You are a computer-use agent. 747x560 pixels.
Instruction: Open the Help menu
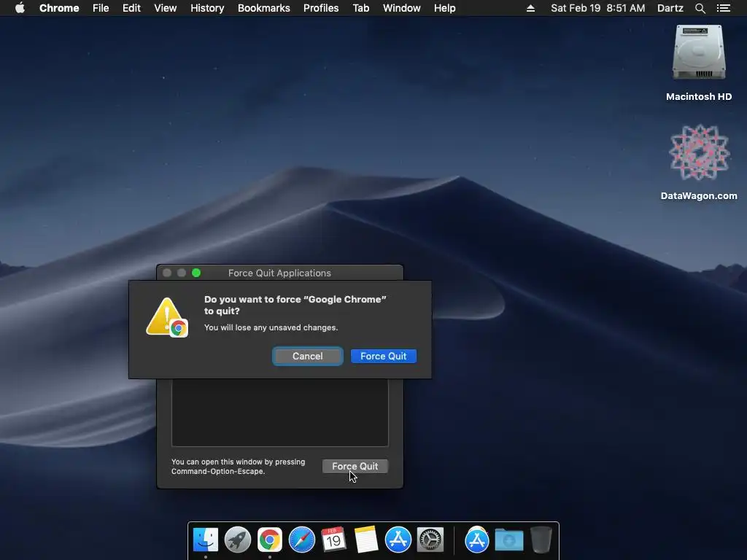click(444, 8)
